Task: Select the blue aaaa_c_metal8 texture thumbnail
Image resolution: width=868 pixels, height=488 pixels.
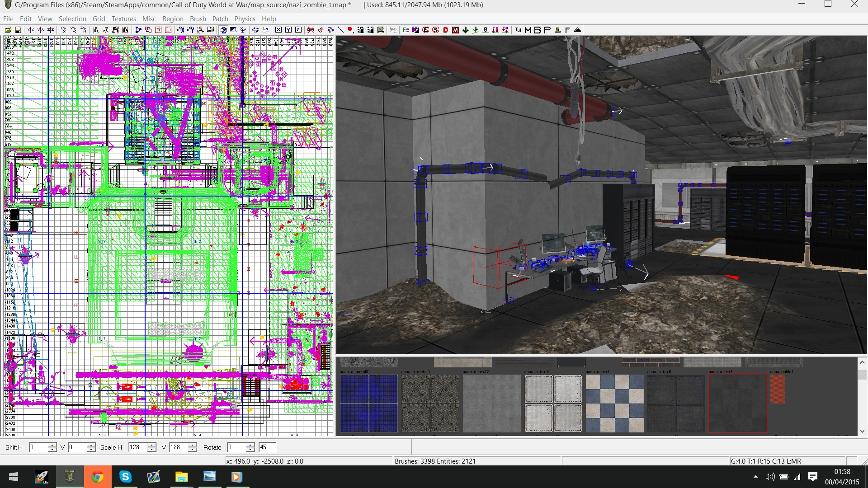Action: point(369,404)
